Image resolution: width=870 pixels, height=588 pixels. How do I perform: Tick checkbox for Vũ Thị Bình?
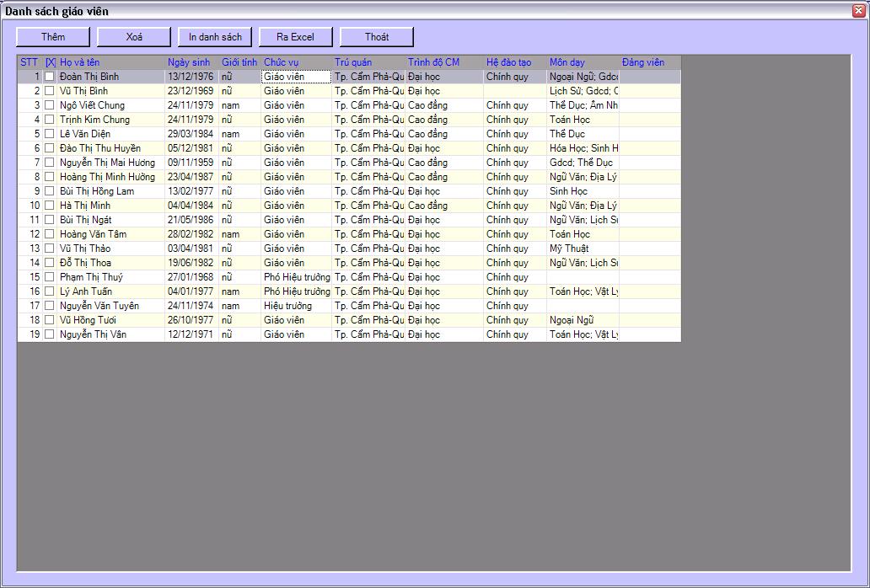50,91
